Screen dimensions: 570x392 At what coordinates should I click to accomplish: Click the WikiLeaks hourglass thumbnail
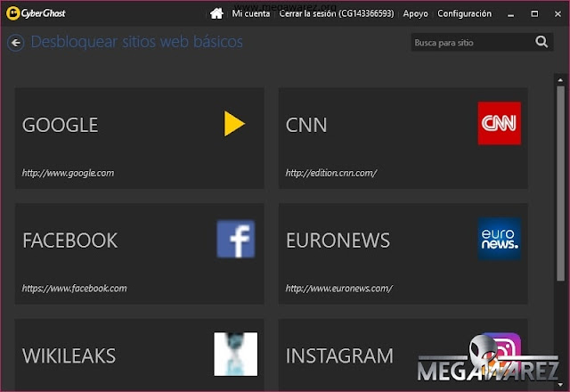[235, 355]
